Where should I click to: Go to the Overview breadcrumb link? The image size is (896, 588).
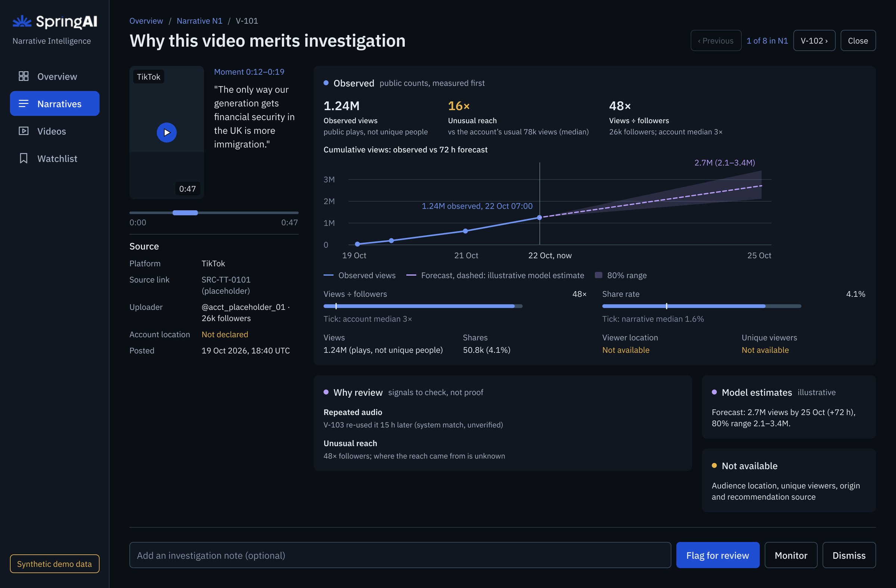click(146, 21)
